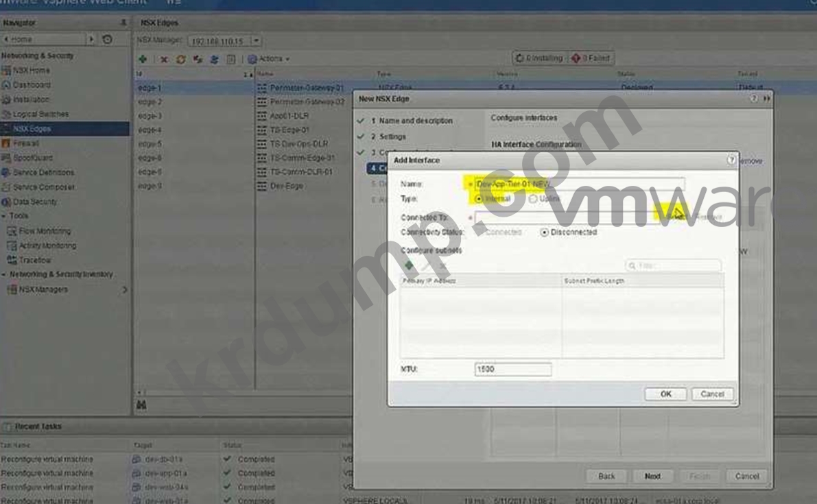The height and width of the screenshot is (504, 817).
Task: Click the 0 Failed status indicator
Action: click(x=591, y=58)
